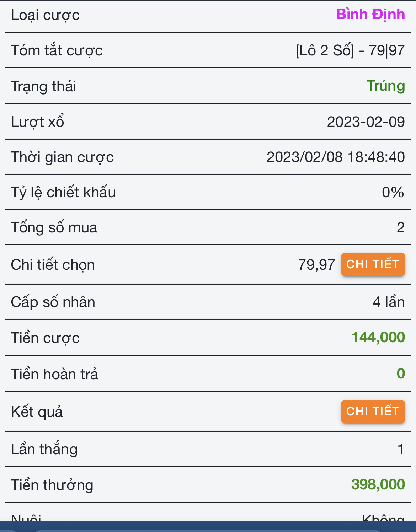Select the Tỷ lệ chiết khấu row
Image resolution: width=416 pixels, height=532 pixels.
point(208,192)
